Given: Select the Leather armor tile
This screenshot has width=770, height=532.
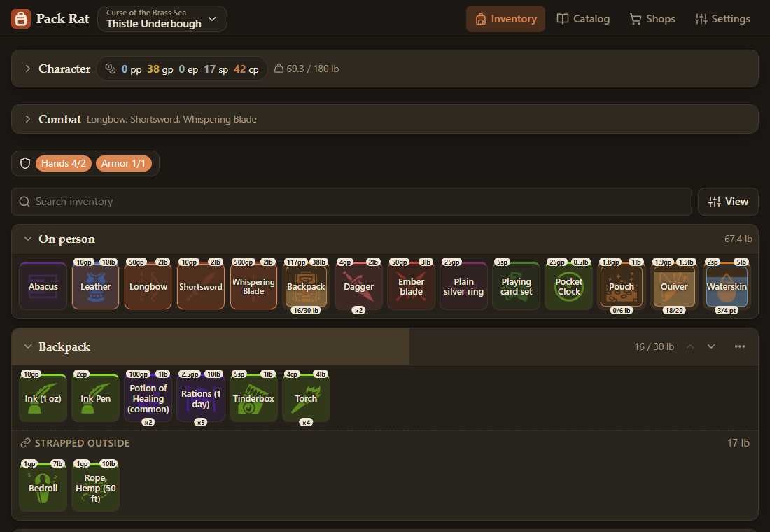Looking at the screenshot, I should (96, 286).
